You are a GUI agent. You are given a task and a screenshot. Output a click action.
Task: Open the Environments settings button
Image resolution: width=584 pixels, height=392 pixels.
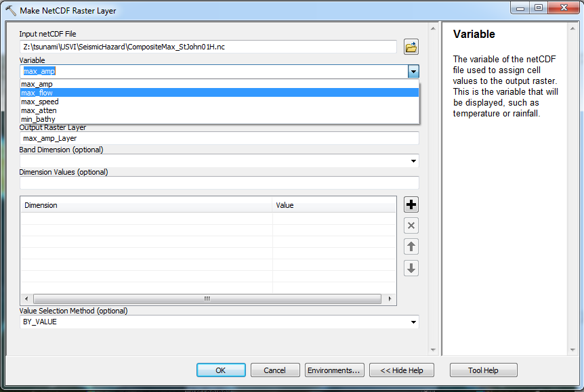click(x=335, y=370)
